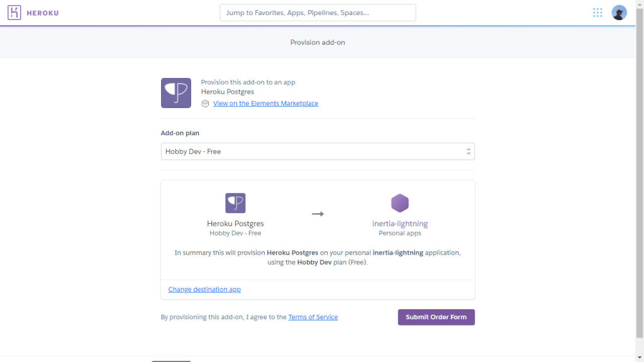644x362 pixels.
Task: Open View on the Elements Marketplace link
Action: click(265, 104)
